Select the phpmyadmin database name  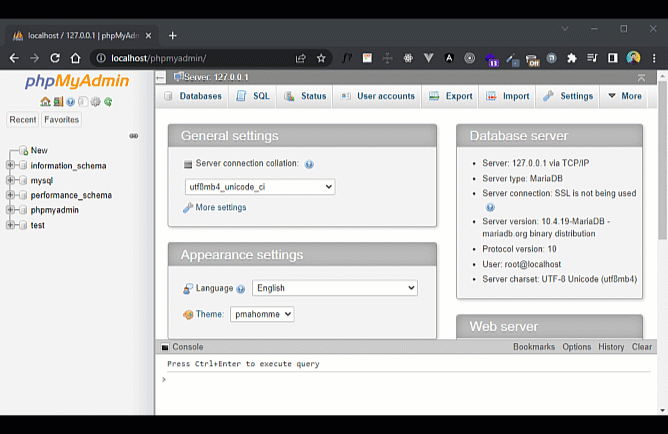point(55,210)
